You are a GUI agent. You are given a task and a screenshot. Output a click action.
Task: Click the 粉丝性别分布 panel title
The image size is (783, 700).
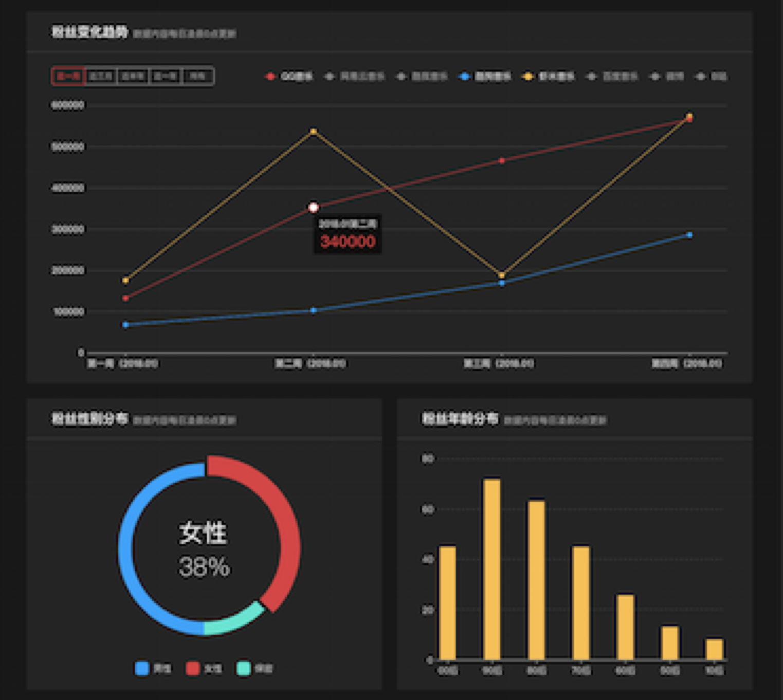(x=89, y=419)
